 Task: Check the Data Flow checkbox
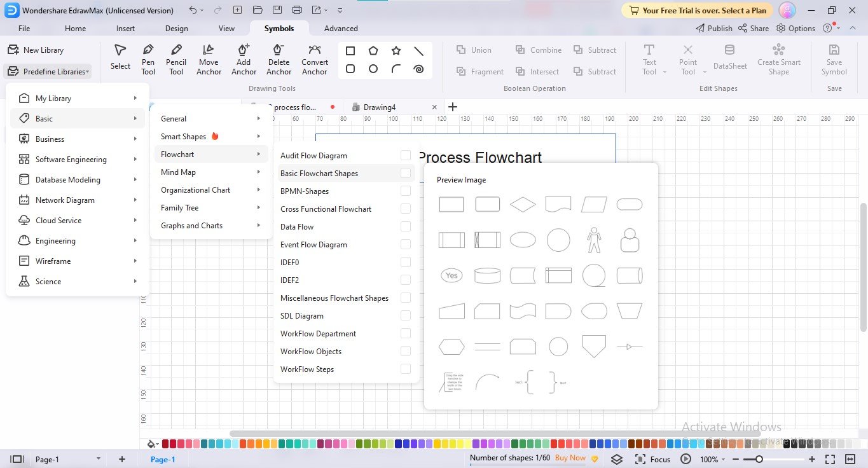pyautogui.click(x=406, y=226)
